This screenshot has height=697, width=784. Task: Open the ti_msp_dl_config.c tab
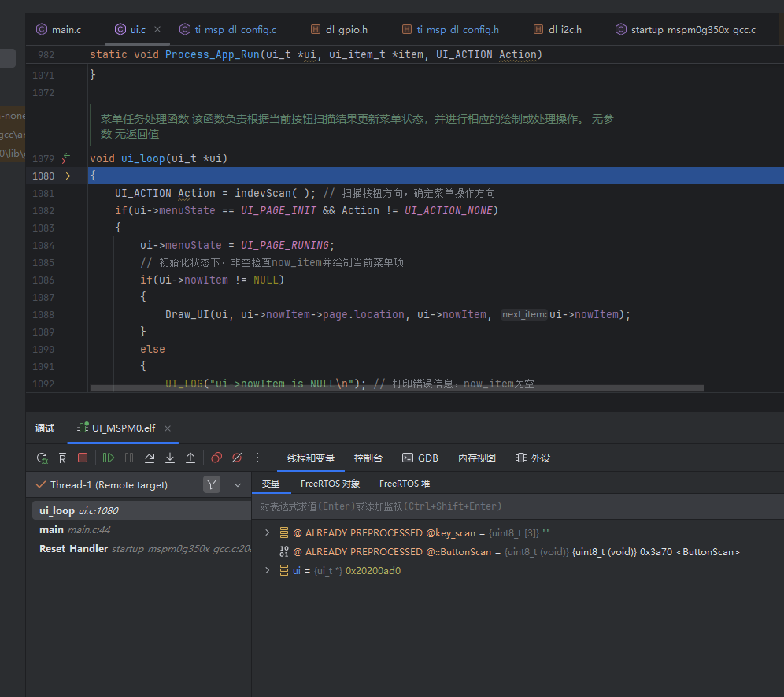pos(228,29)
